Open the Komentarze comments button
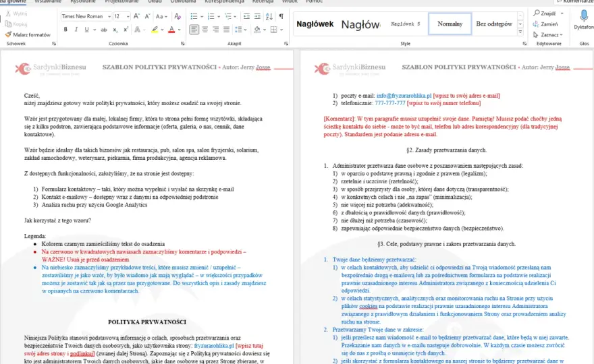Image resolution: width=594 pixels, height=364 pixels. click(574, 1)
